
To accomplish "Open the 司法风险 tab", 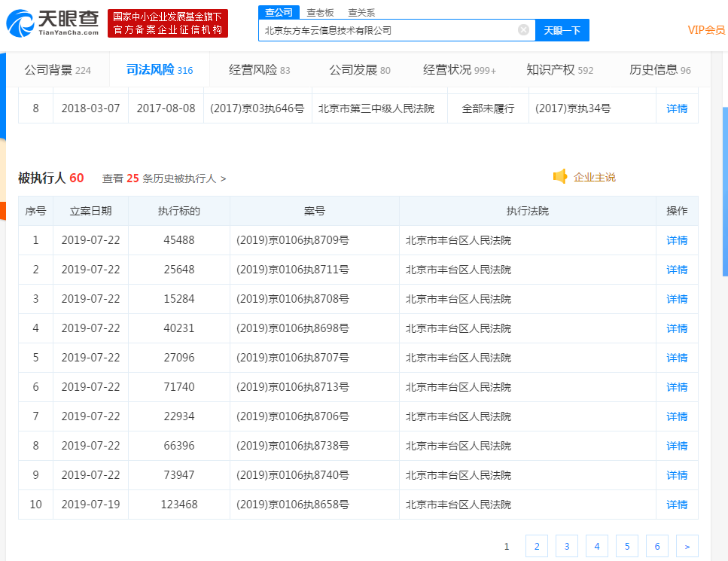I will 160,70.
